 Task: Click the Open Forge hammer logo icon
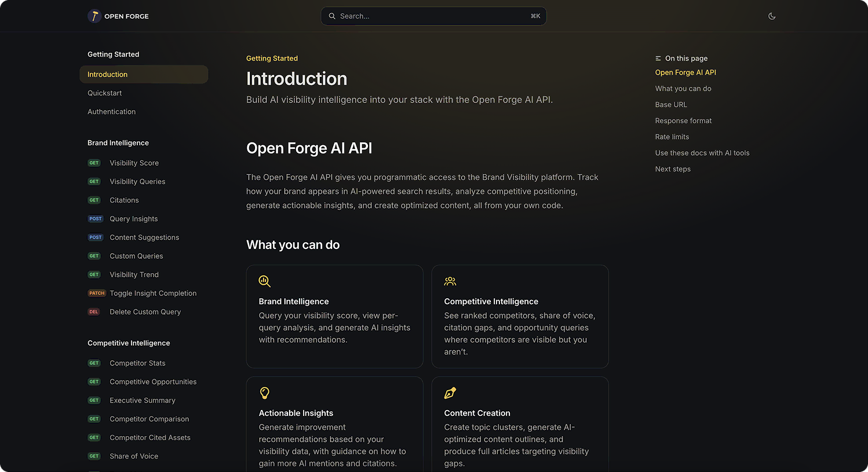click(94, 16)
